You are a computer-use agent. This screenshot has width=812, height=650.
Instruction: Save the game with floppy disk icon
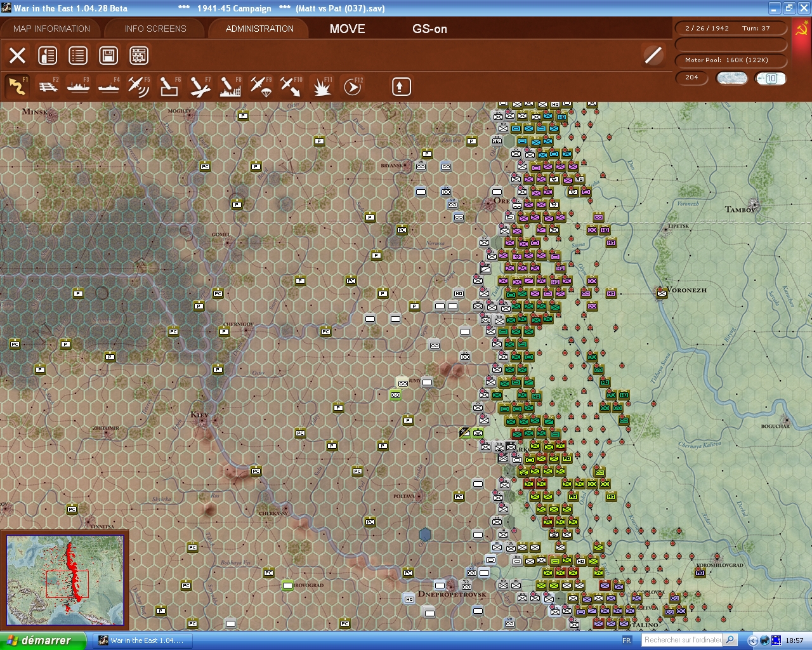108,55
